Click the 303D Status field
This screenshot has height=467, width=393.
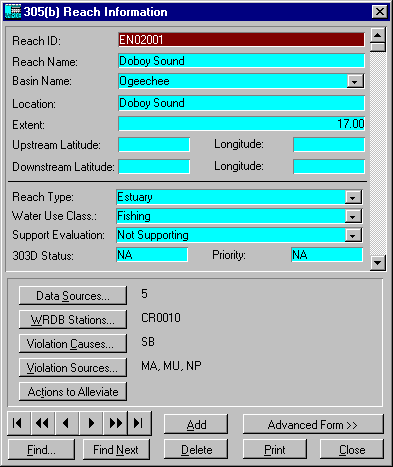pos(152,255)
